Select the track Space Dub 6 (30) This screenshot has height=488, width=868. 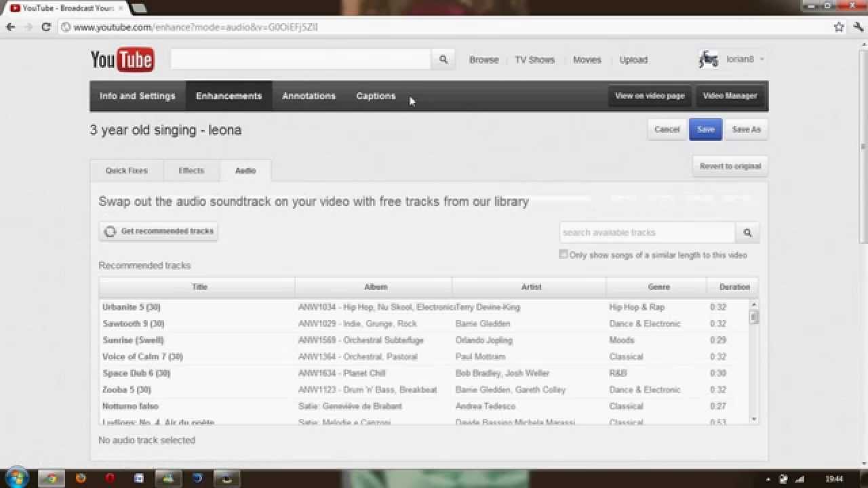136,373
